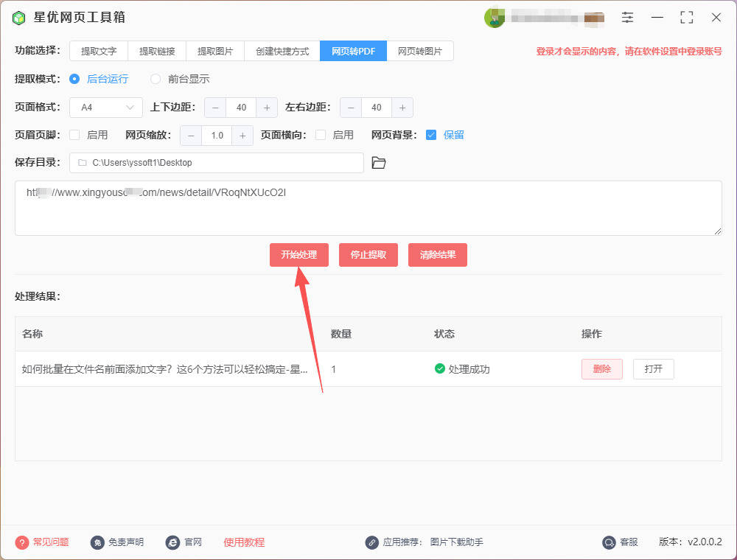The image size is (737, 560).
Task: Switch to 创建快捷方式 tab
Action: (x=282, y=51)
